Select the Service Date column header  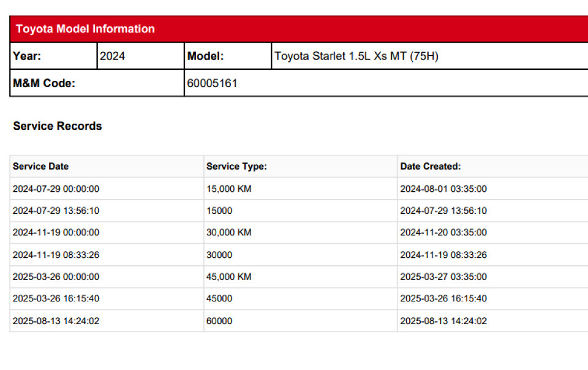click(41, 167)
